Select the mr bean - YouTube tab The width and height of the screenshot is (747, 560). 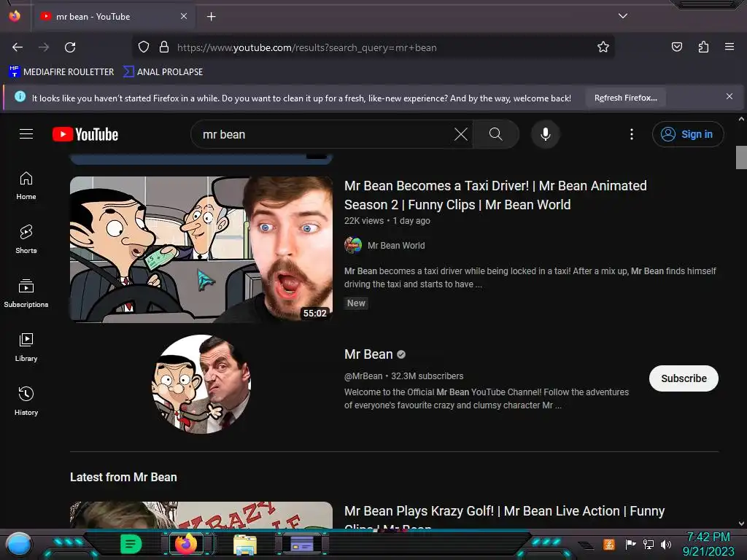[113, 17]
